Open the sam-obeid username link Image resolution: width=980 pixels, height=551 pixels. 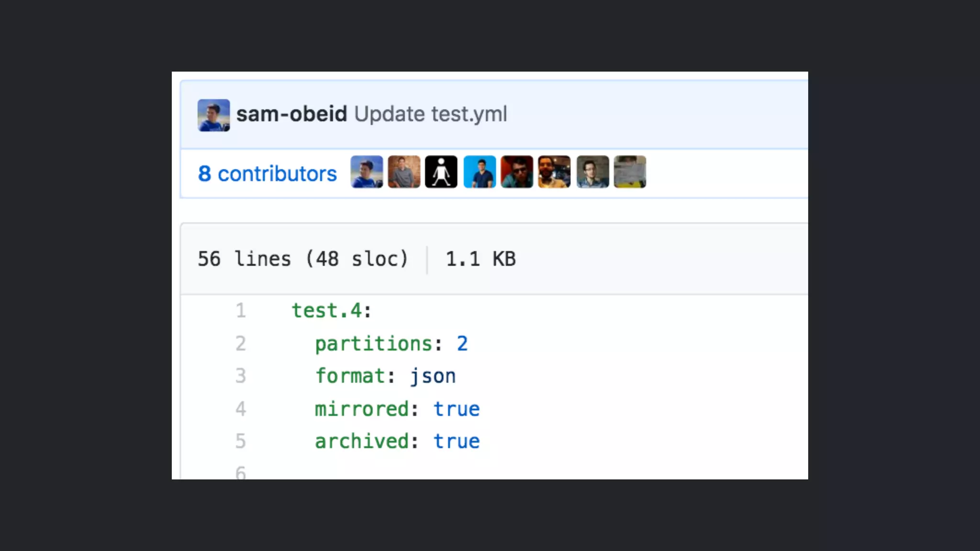(291, 114)
